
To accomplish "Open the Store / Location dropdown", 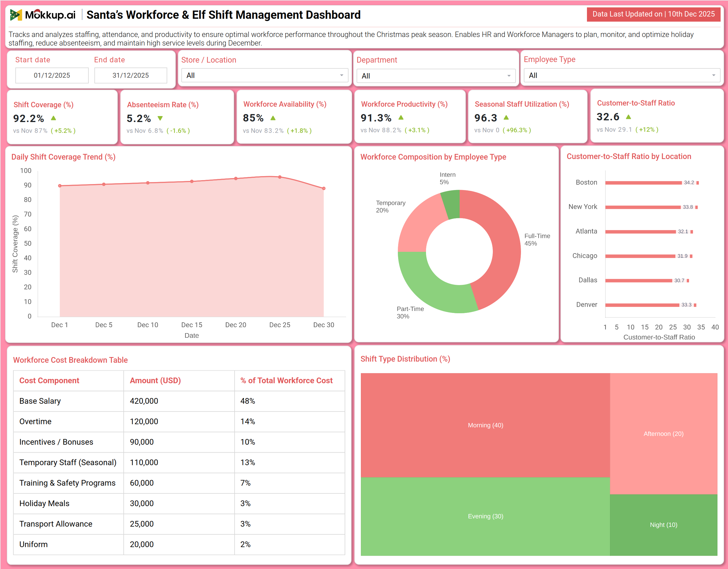I will 265,75.
